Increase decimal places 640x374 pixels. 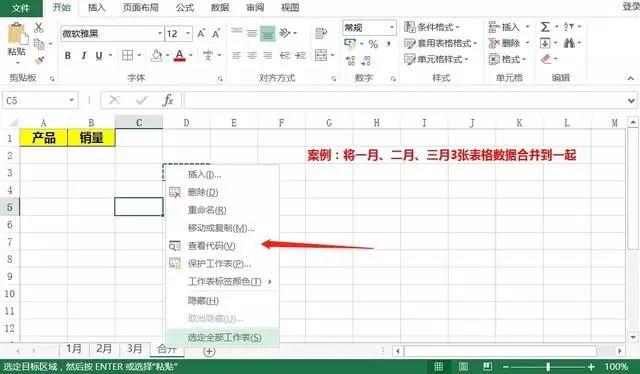[x=351, y=61]
